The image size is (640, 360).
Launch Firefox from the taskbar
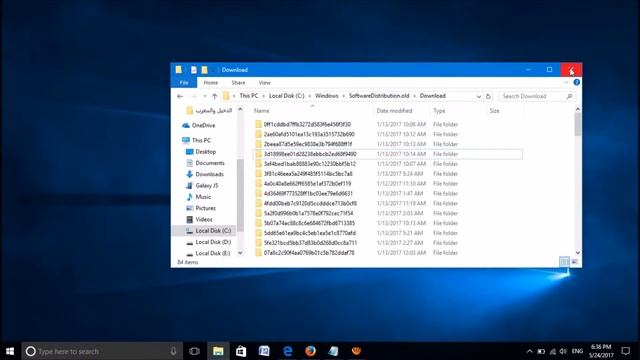pos(311,351)
